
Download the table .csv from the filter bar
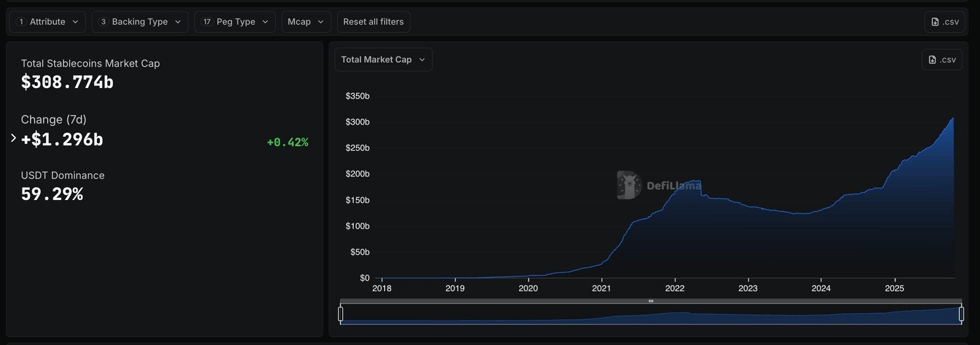click(944, 21)
